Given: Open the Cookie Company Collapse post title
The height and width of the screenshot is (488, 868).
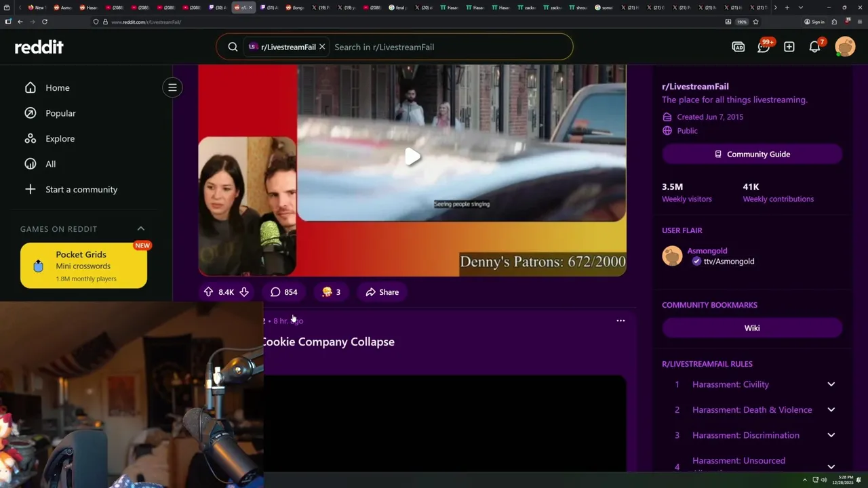Looking at the screenshot, I should pos(328,342).
